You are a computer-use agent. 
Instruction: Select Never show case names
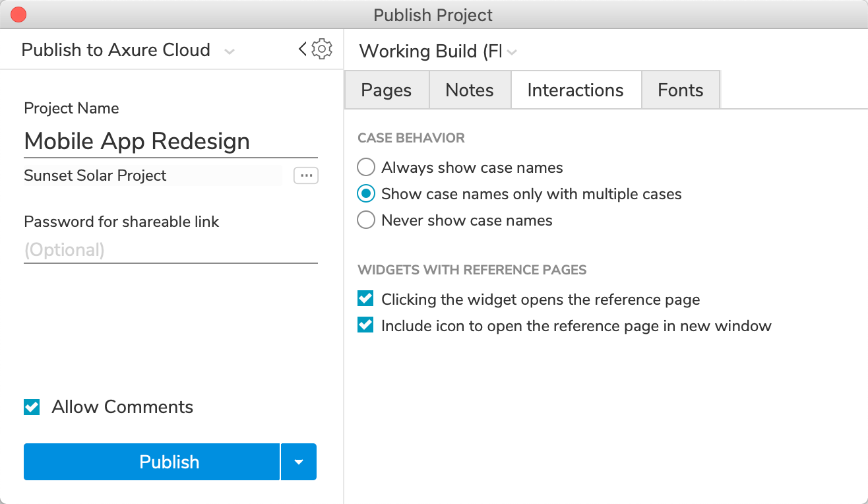[x=366, y=220]
